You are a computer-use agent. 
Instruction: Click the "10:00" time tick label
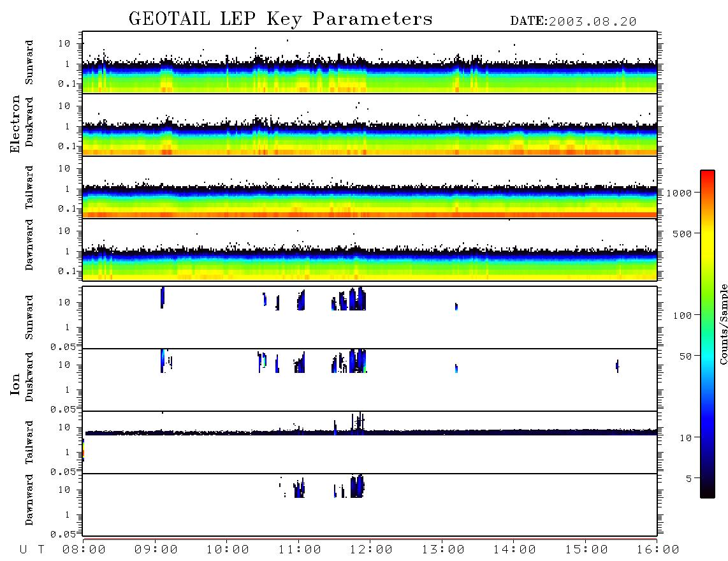[228, 550]
